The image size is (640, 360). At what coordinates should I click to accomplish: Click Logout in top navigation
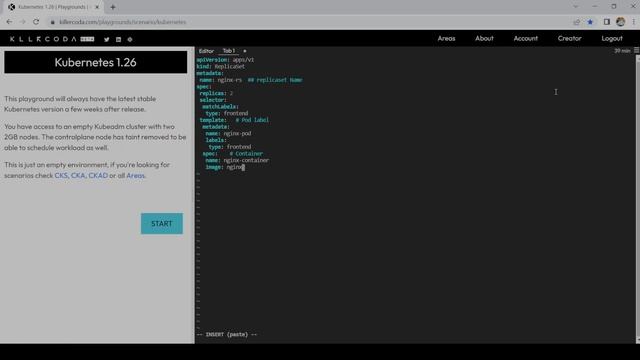tap(612, 38)
